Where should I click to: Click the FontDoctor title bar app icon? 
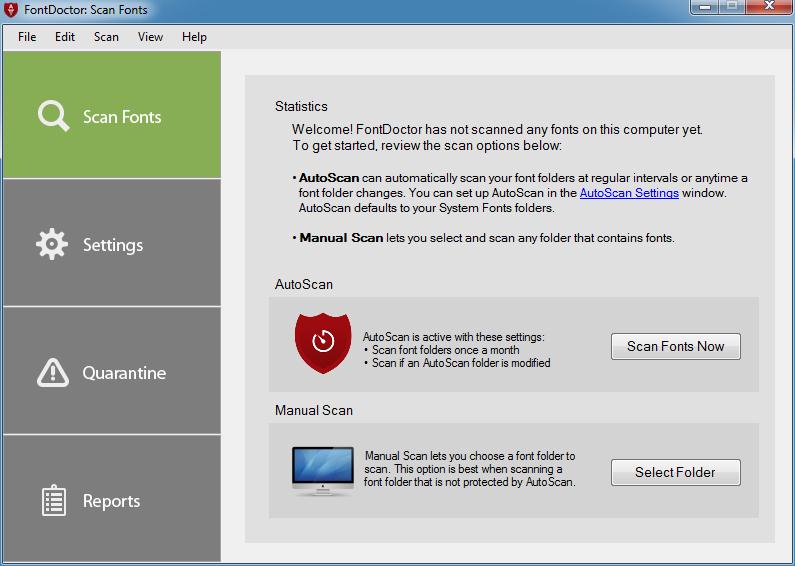12,10
